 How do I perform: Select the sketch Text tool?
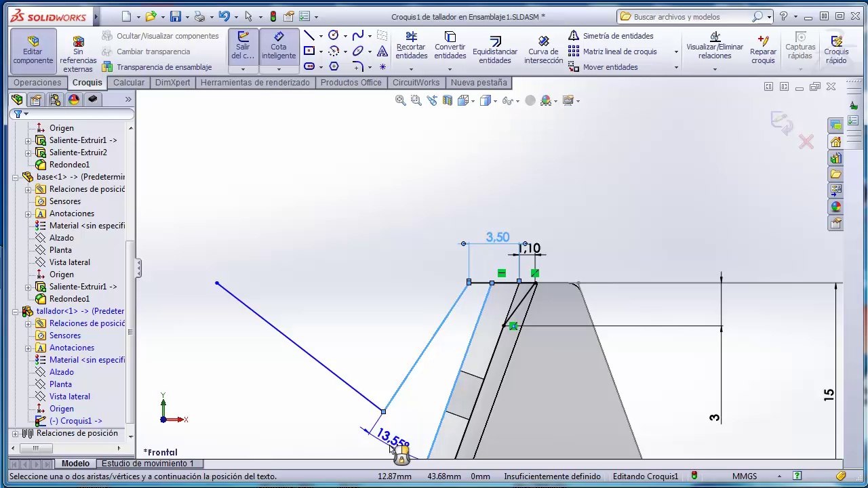[382, 51]
